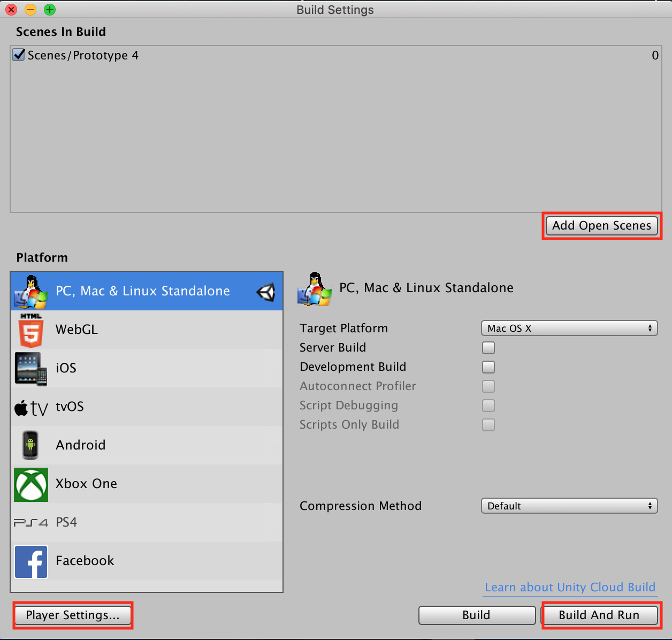Open Player Settings...
The height and width of the screenshot is (640, 672).
(x=73, y=615)
